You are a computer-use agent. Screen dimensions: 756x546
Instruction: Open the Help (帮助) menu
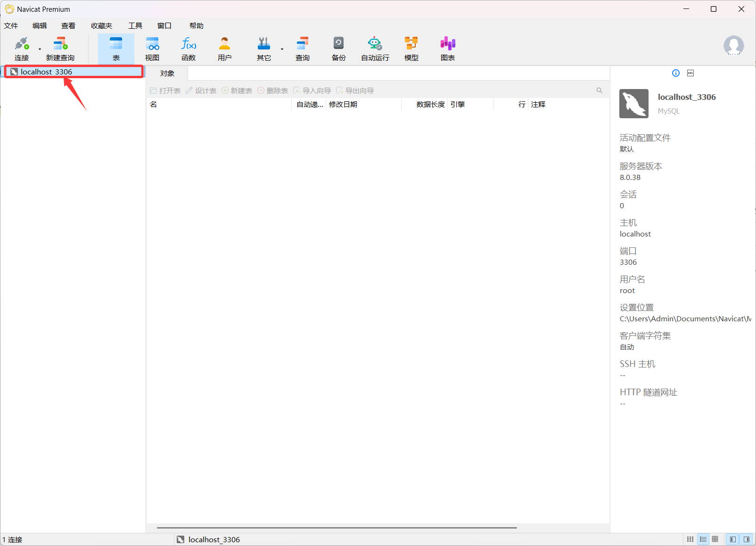pos(197,26)
